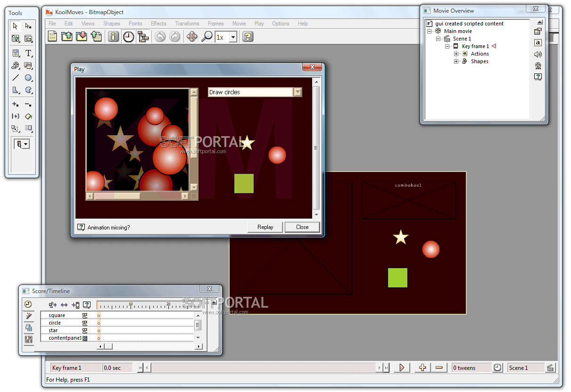Pick the Text tool in Tools panel
This screenshot has width=571, height=392.
(x=28, y=53)
